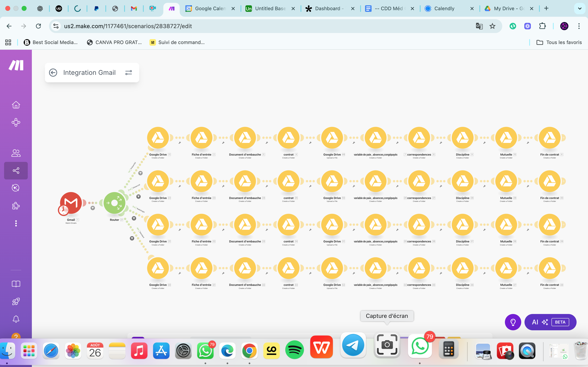Screen dimensions: 588x367
Task: Expand the three-dots More sidebar menu
Action: (x=16, y=223)
